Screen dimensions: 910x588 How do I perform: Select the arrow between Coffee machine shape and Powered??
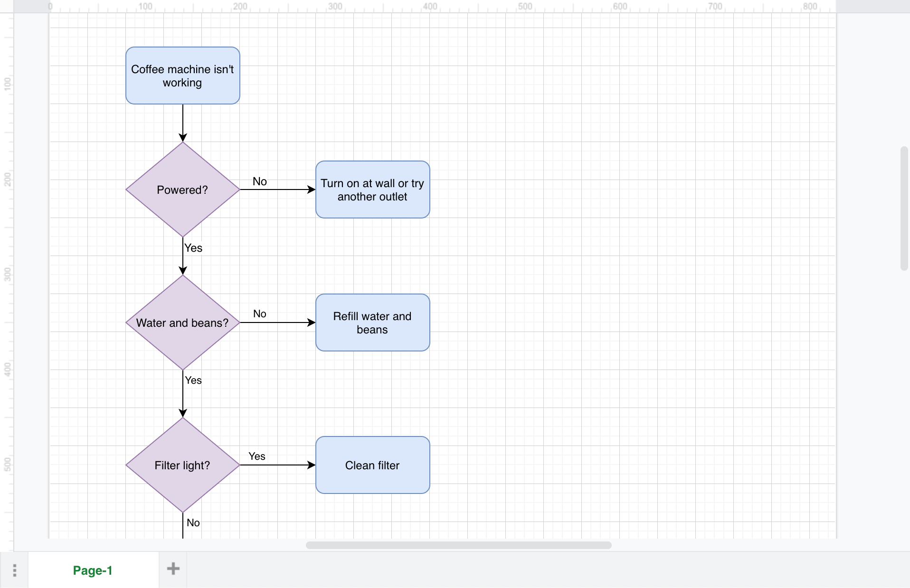(182, 121)
